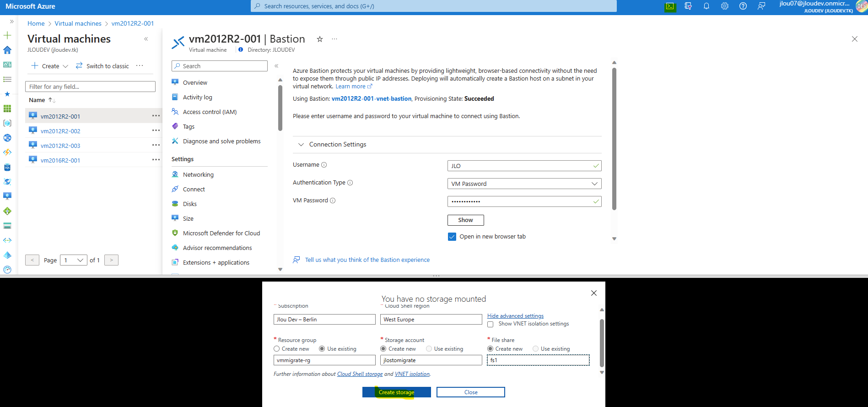
Task: Open Cloud Shell from the top bar
Action: (x=670, y=6)
